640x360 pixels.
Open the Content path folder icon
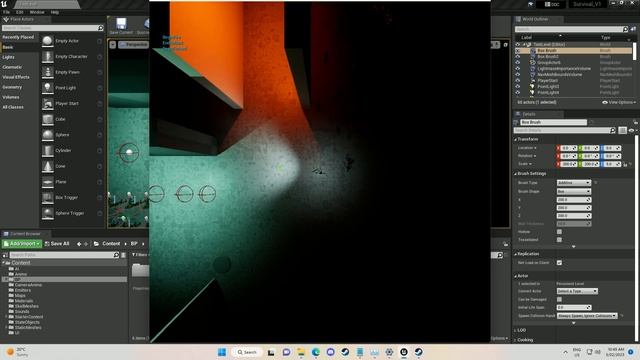96,244
